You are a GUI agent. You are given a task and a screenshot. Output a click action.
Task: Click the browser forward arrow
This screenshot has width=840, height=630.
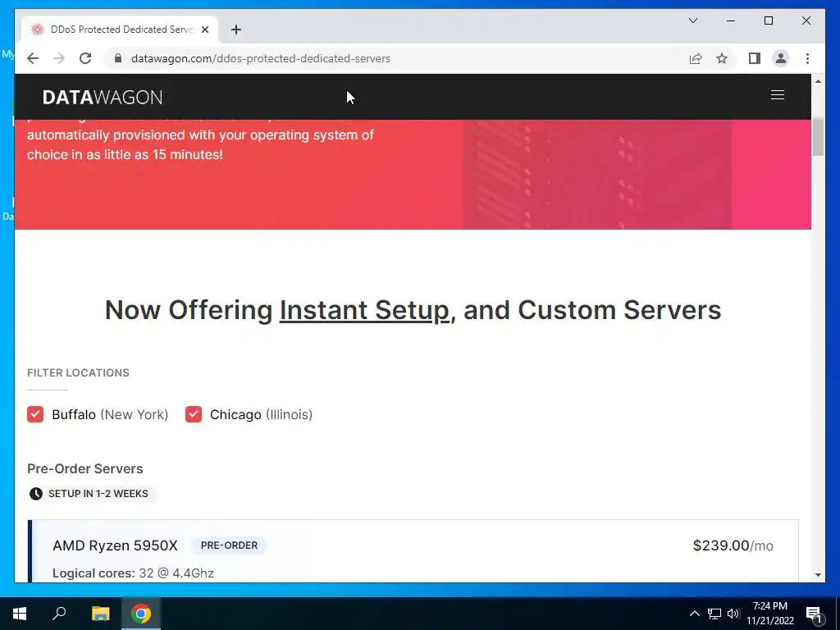pos(59,58)
